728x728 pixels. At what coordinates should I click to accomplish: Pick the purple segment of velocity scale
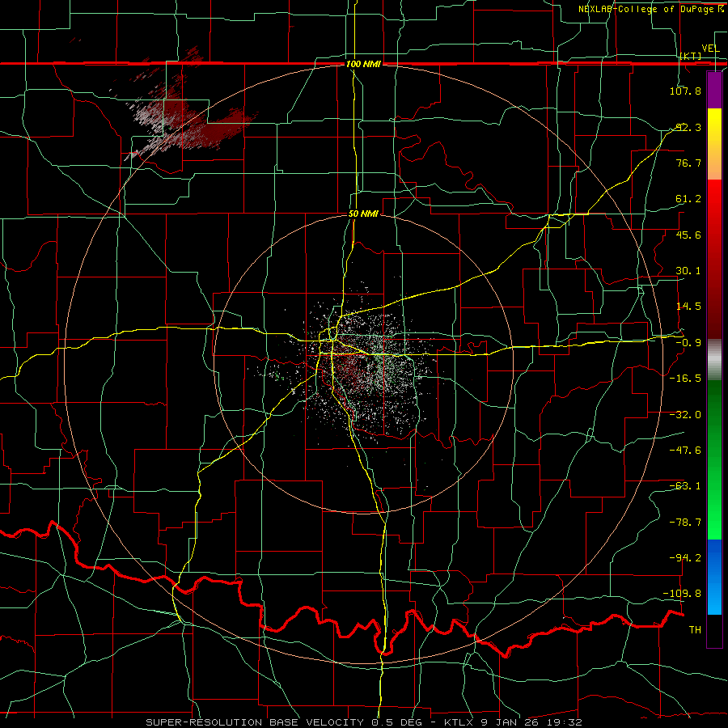[x=714, y=90]
